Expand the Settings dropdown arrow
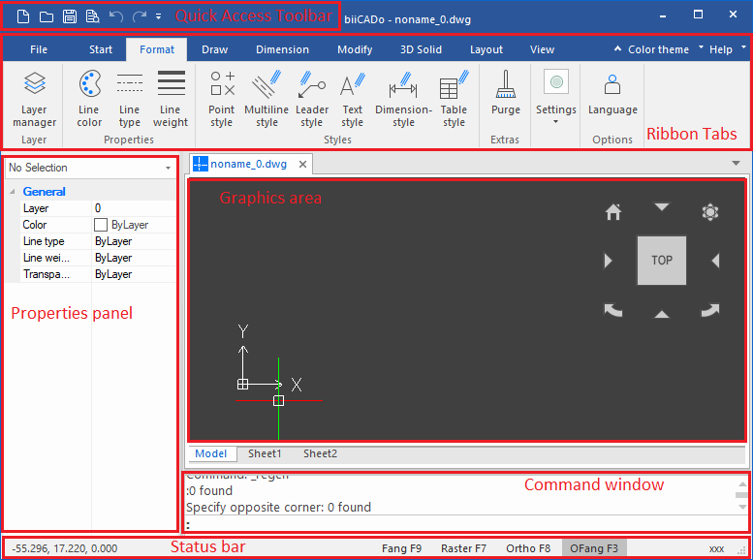This screenshot has height=560, width=753. (556, 122)
